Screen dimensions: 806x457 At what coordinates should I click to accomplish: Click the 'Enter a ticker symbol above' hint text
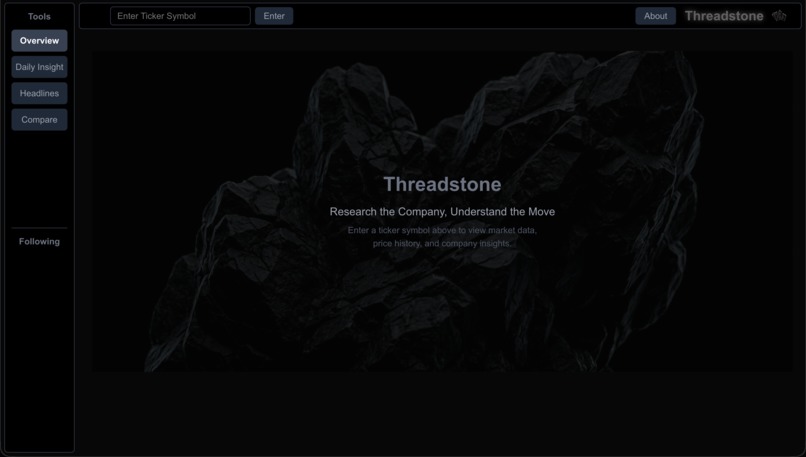click(442, 236)
